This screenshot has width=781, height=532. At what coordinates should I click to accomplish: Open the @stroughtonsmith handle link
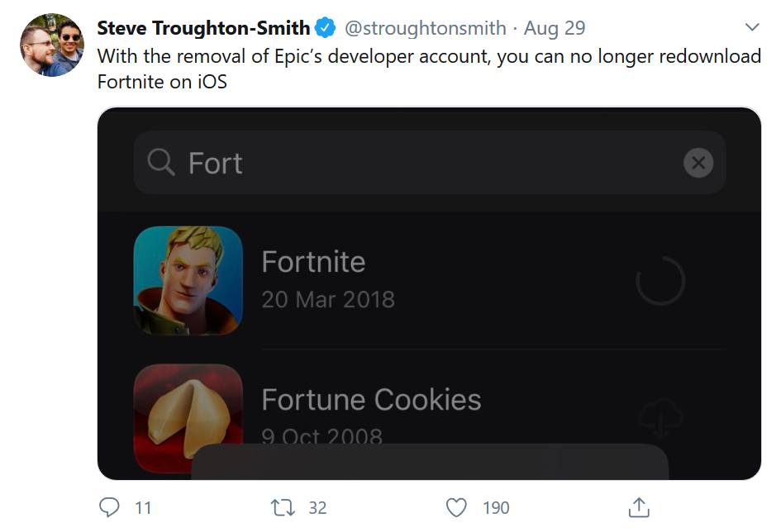click(x=425, y=28)
